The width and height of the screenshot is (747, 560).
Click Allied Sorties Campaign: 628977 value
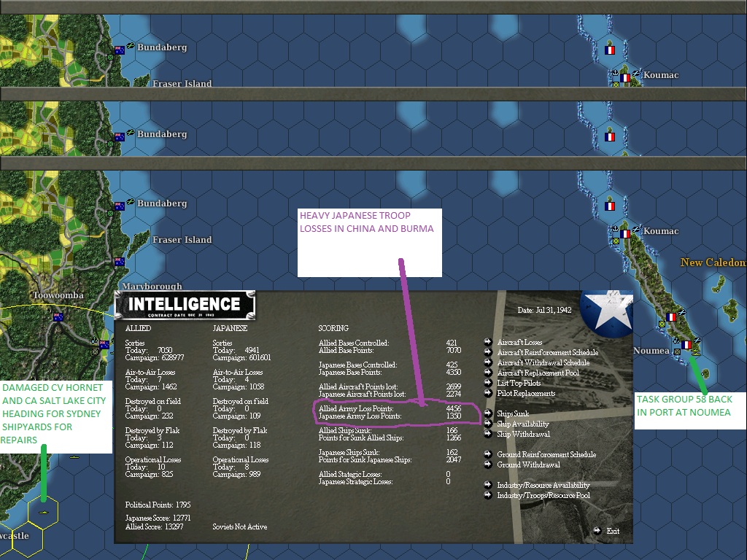[x=155, y=357]
